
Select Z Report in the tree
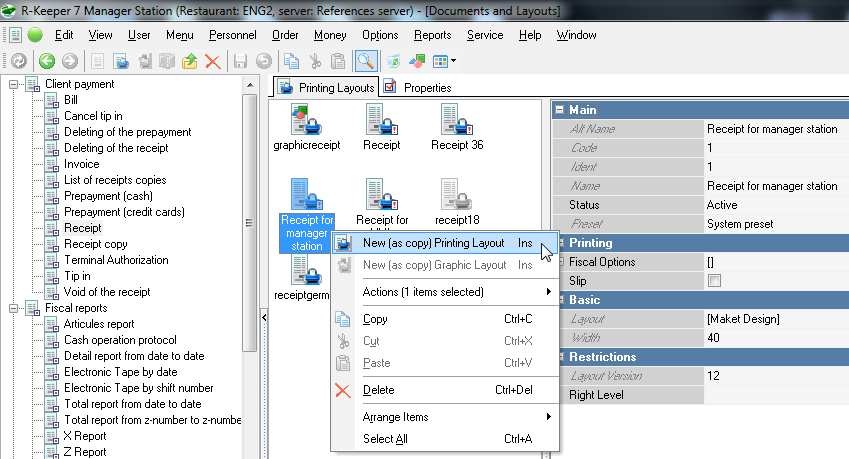[x=84, y=452]
